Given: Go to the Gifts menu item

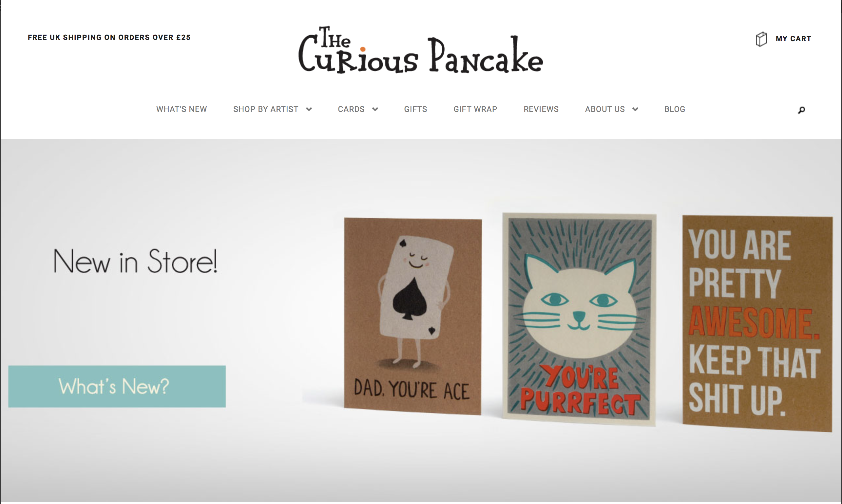Looking at the screenshot, I should pyautogui.click(x=415, y=109).
